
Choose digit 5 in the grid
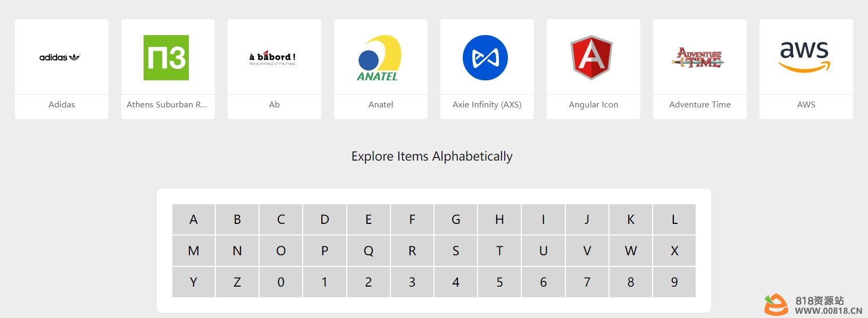(x=499, y=282)
